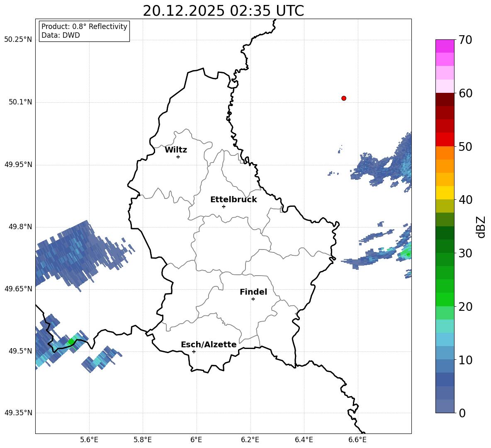Screen dimensions: 491x448
Task: Click the Esch/Alzette station cross marker
Action: [194, 351]
